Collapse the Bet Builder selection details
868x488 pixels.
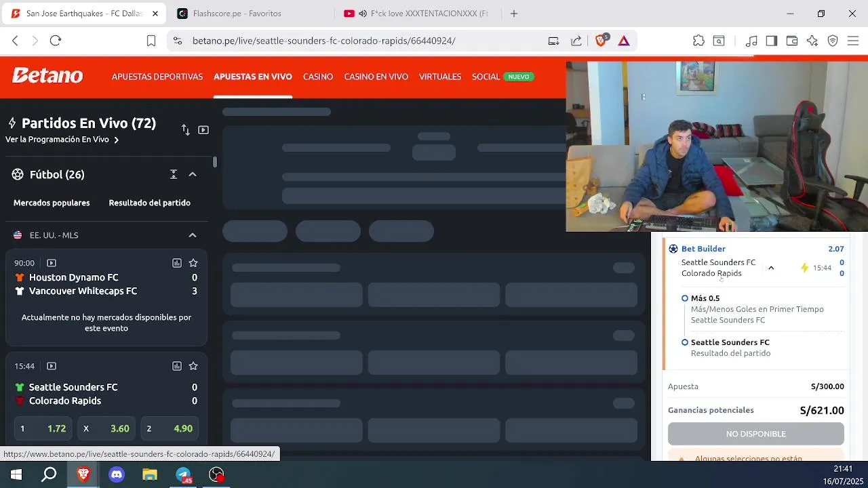click(771, 268)
